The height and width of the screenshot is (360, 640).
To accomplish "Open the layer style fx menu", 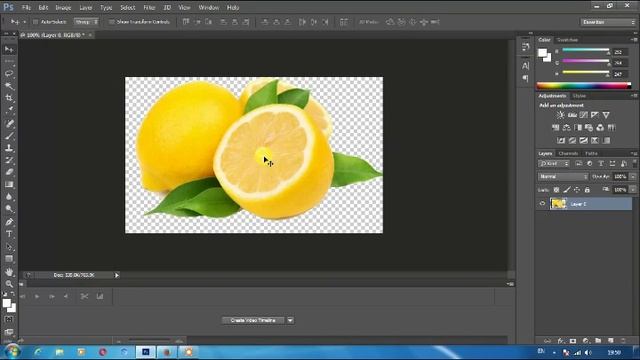I will click(560, 340).
